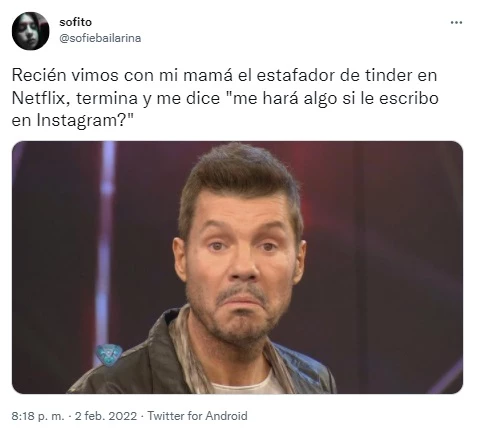This screenshot has width=477, height=436.
Task: Open the three-dot more options menu
Action: click(x=456, y=23)
